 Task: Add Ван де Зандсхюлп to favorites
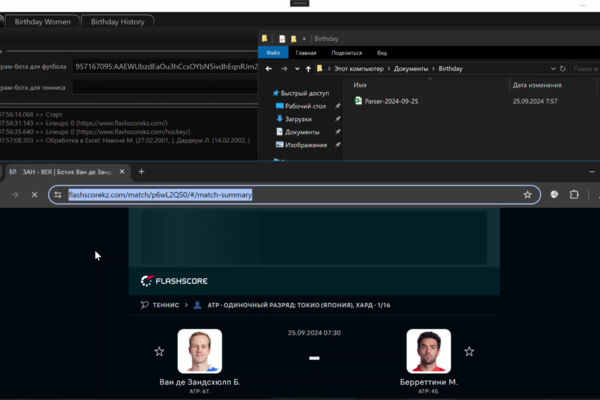(x=159, y=351)
